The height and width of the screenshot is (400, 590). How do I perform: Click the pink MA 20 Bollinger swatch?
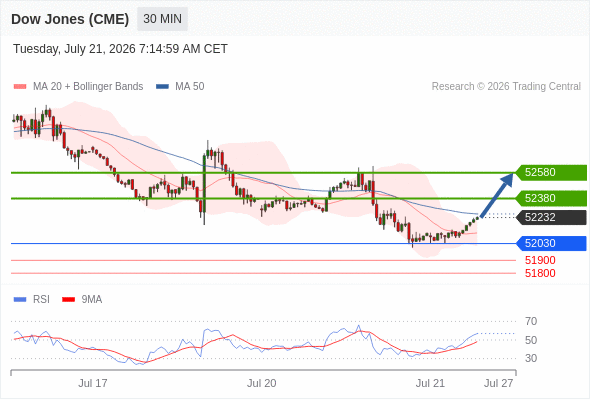coord(20,87)
